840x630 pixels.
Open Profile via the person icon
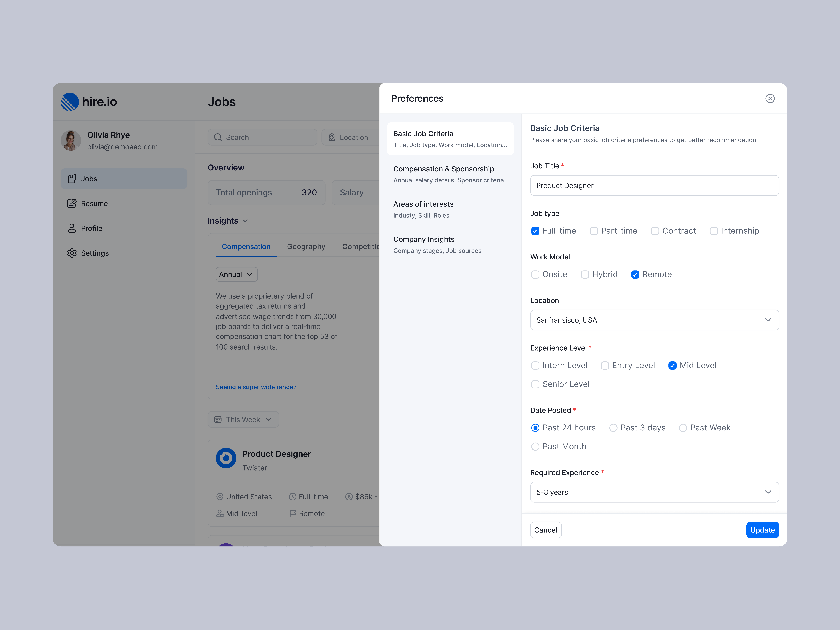pos(72,228)
